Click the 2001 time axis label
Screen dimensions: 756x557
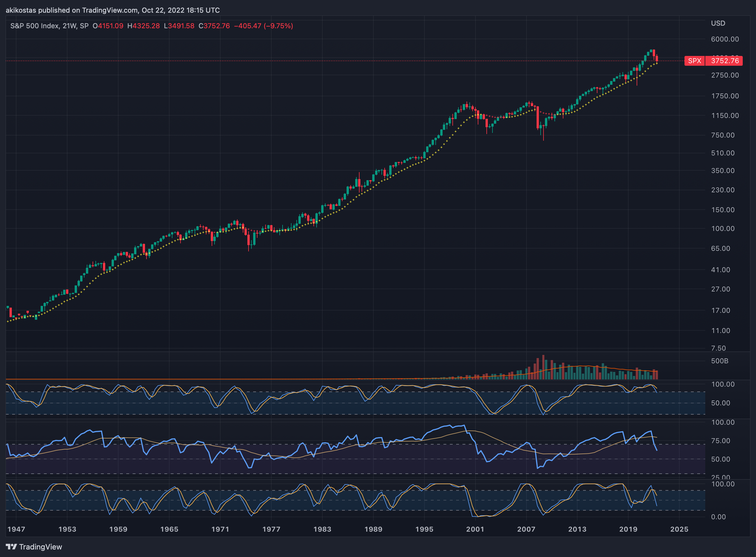click(475, 529)
